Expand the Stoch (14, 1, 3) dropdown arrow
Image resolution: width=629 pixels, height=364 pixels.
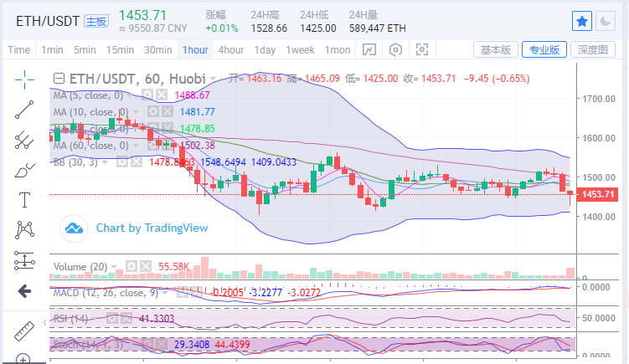[x=130, y=344]
